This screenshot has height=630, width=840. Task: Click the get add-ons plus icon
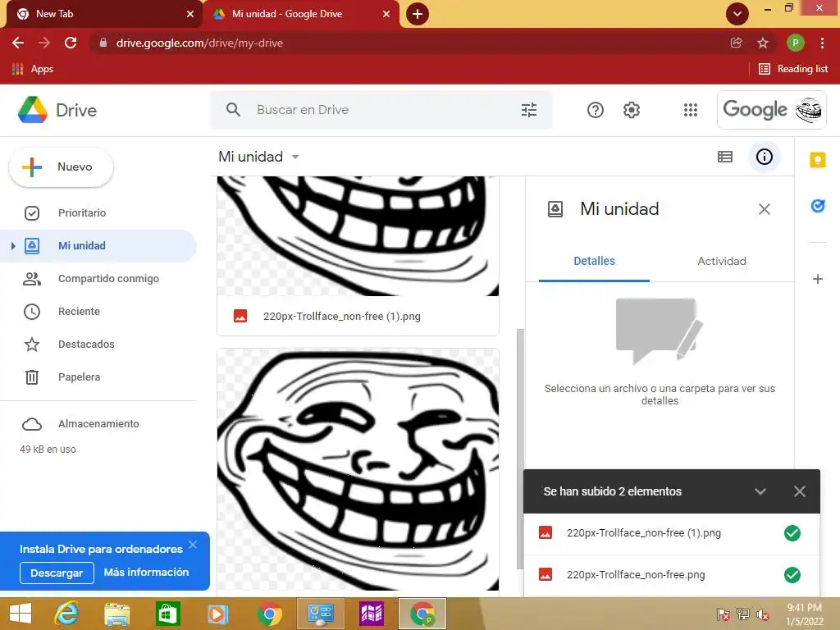[818, 279]
